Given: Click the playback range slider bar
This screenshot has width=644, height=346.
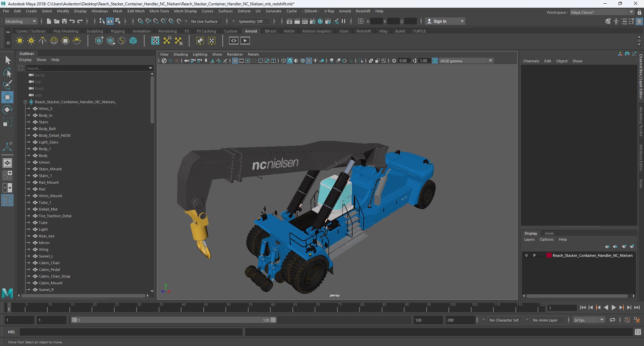Looking at the screenshot, I should pos(174,320).
